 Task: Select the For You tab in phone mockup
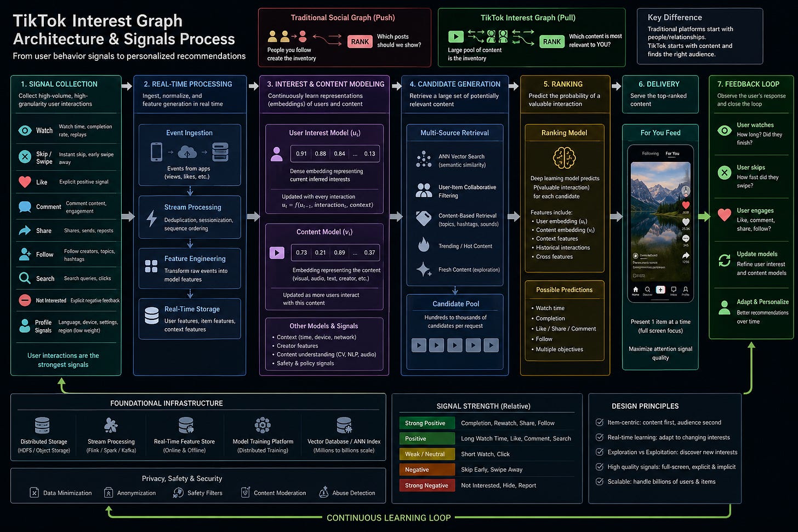click(672, 153)
